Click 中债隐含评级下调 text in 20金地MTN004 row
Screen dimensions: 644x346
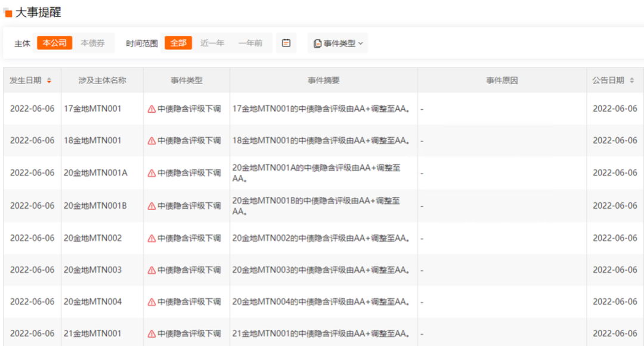[189, 302]
